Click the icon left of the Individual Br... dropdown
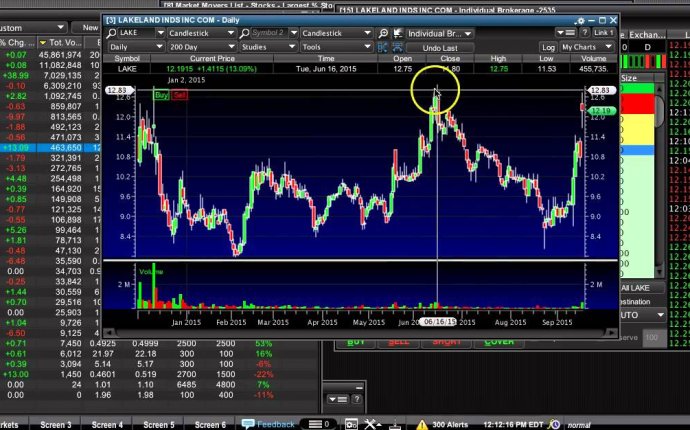Screen dimensions: 690x430 (x=398, y=33)
